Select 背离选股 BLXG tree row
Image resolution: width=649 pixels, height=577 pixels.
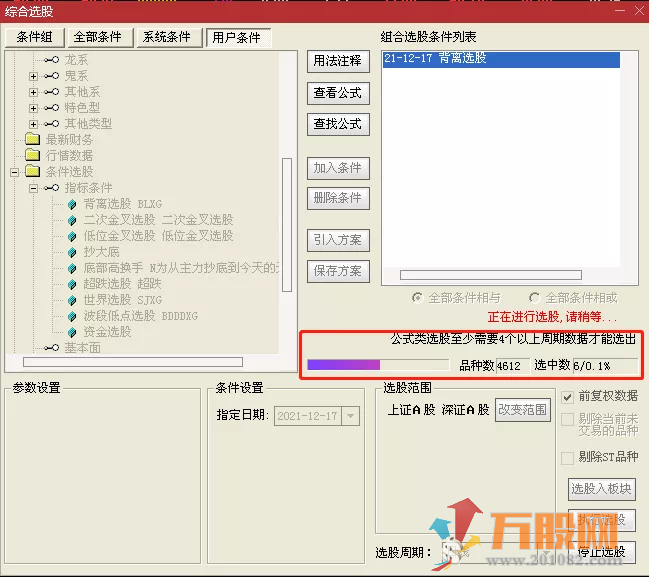tap(123, 204)
